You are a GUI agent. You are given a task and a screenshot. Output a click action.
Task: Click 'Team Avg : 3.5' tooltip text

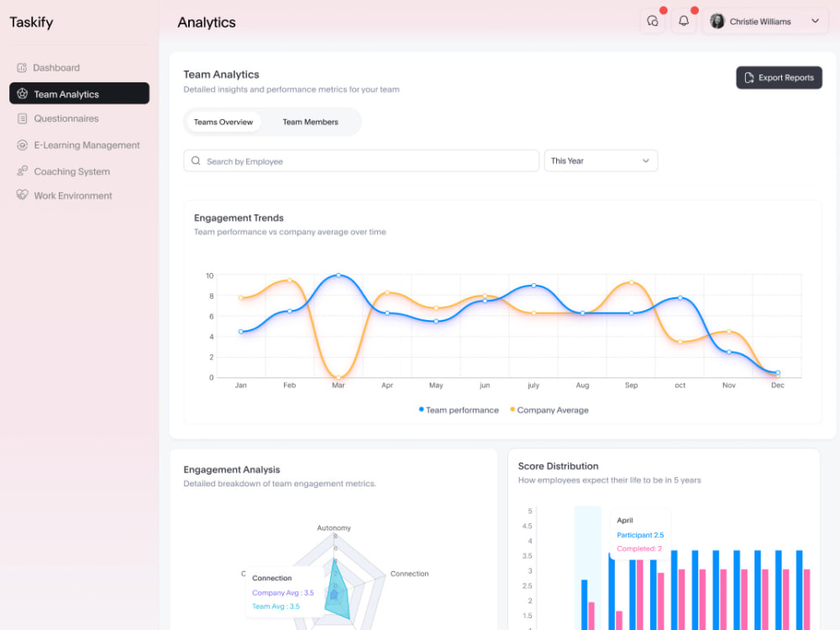click(276, 606)
